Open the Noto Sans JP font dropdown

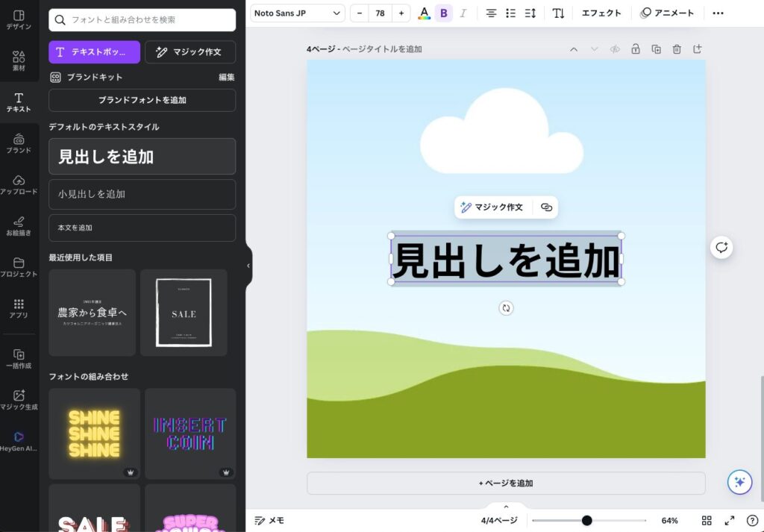point(297,13)
